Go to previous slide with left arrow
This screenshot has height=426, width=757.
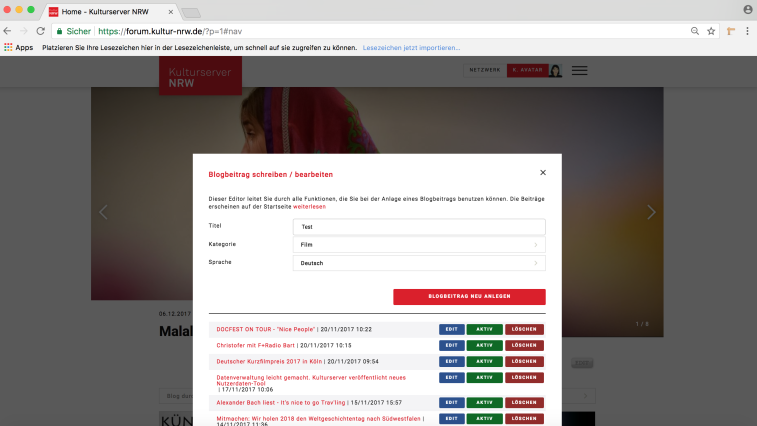click(102, 212)
